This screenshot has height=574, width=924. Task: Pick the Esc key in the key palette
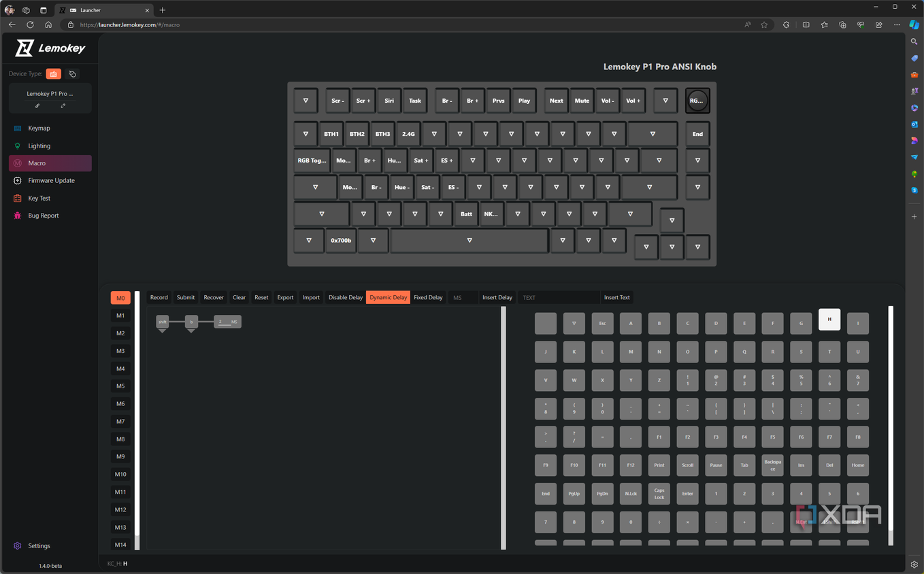tap(602, 324)
